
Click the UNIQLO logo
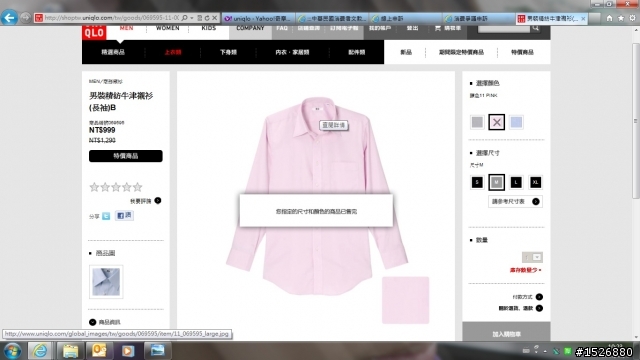click(94, 32)
